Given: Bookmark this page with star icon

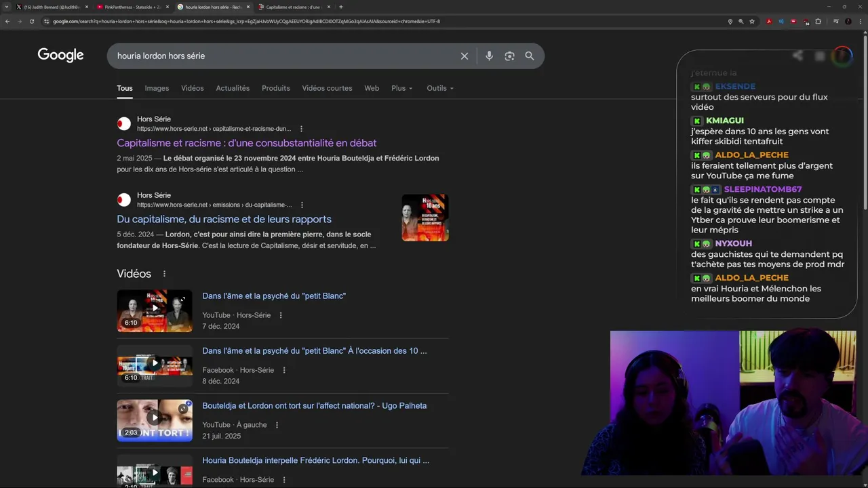Looking at the screenshot, I should tap(752, 21).
